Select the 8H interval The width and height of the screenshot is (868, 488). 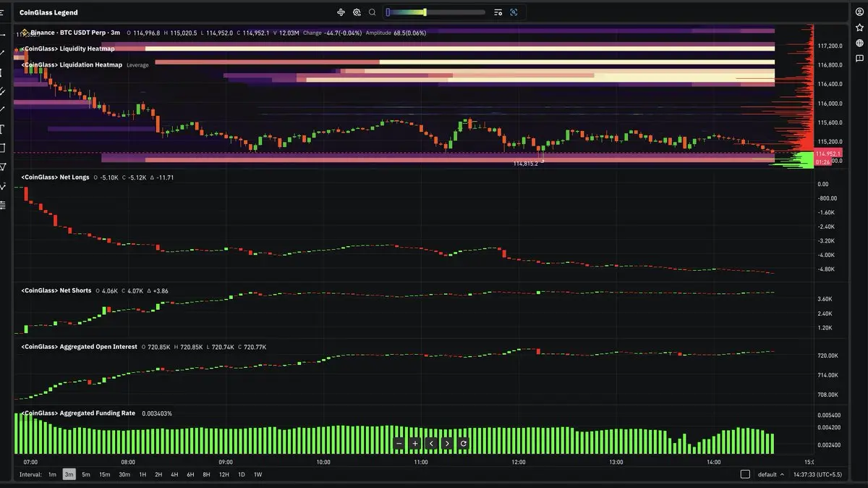pyautogui.click(x=206, y=474)
